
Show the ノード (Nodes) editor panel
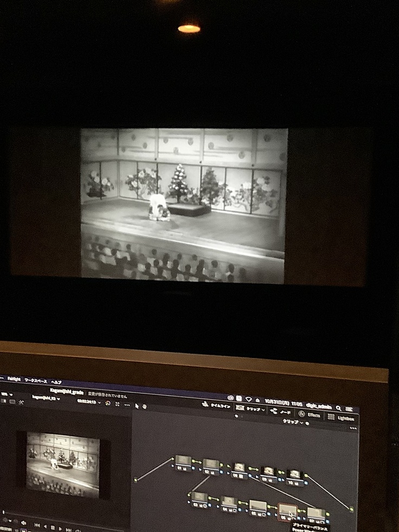[280, 412]
